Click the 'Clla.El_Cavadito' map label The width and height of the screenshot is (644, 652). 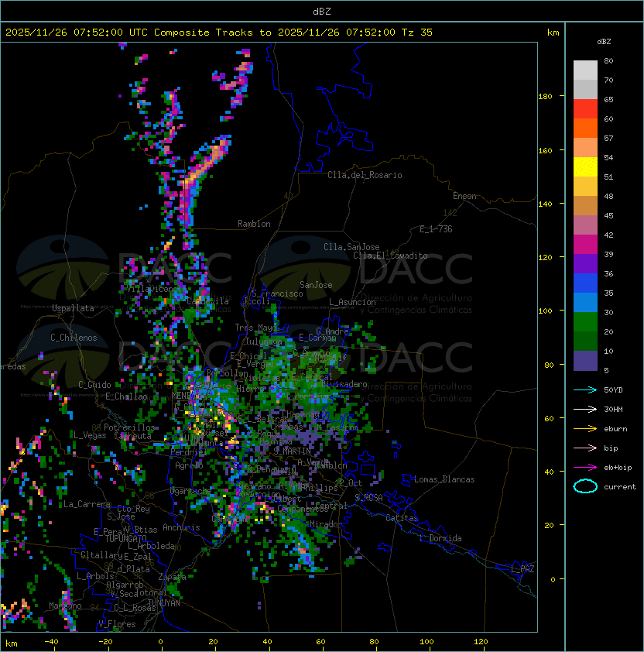[390, 256]
